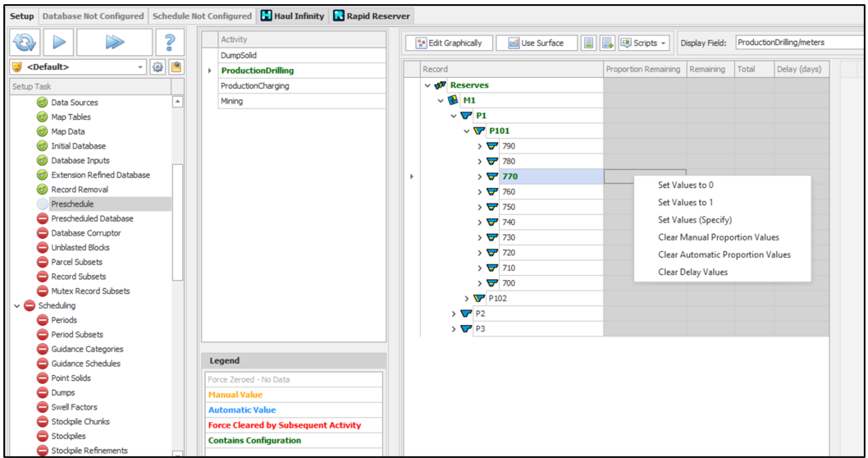Click the gear settings icon beside <Default>
The width and height of the screenshot is (868, 458).
159,66
